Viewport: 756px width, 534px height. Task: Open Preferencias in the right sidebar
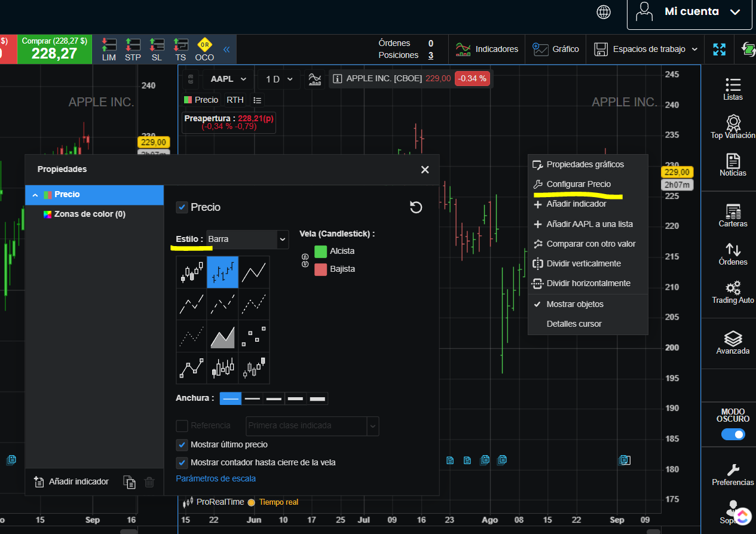coord(733,475)
